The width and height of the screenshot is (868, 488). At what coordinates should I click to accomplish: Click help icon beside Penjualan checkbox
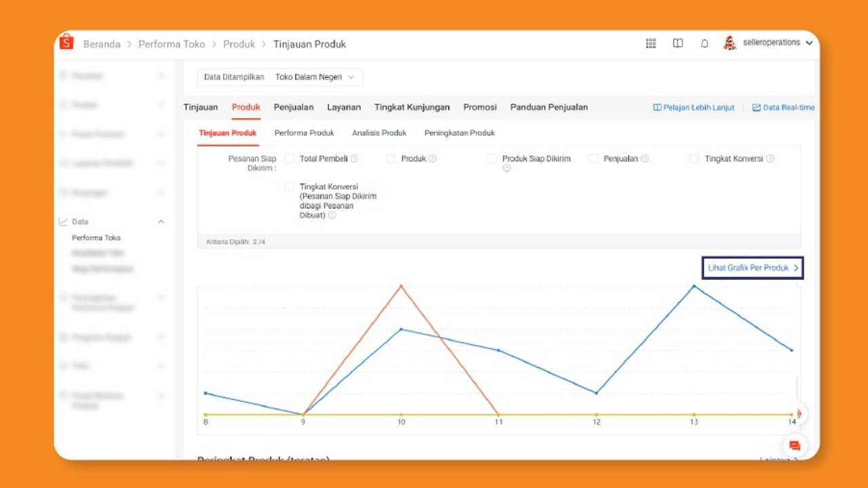[645, 159]
